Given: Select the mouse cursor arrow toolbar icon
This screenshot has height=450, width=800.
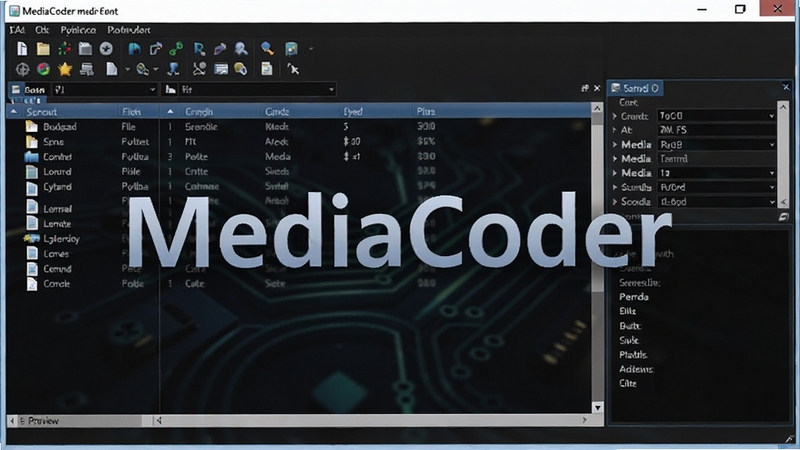Looking at the screenshot, I should (x=293, y=69).
